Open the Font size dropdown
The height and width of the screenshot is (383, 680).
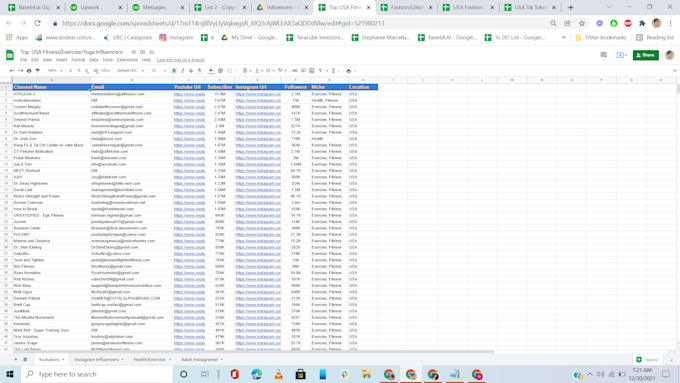(x=158, y=70)
